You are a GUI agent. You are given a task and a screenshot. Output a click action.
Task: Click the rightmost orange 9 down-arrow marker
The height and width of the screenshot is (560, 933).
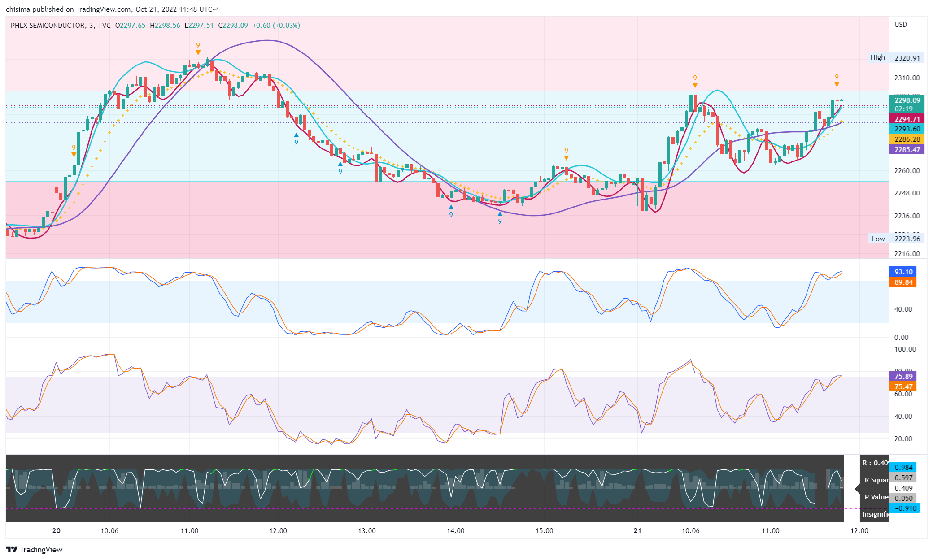[837, 81]
